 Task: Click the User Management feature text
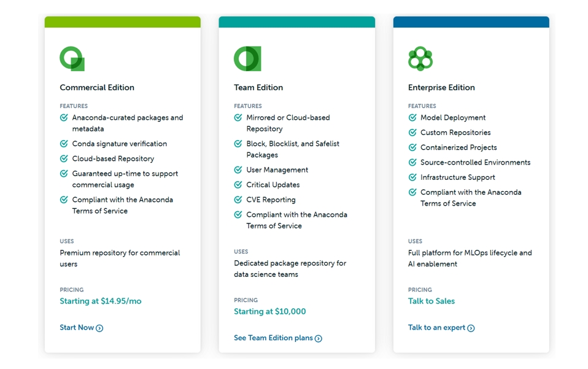click(277, 170)
